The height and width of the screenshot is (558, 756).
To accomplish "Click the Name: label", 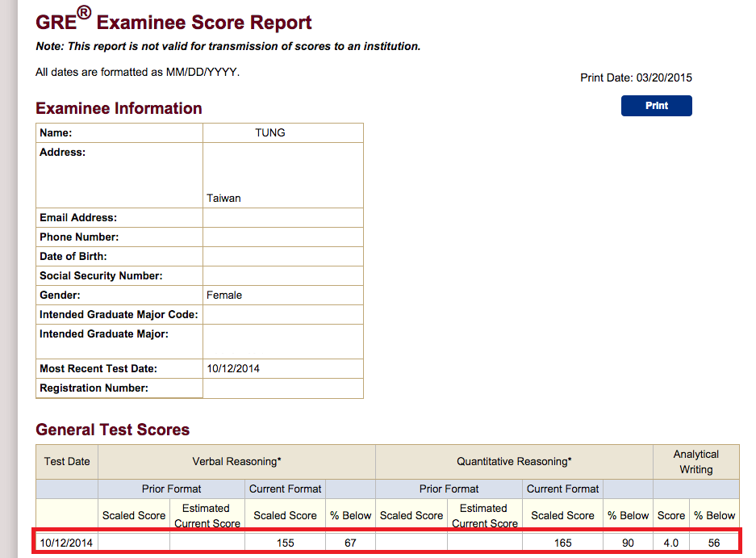I will click(x=56, y=132).
